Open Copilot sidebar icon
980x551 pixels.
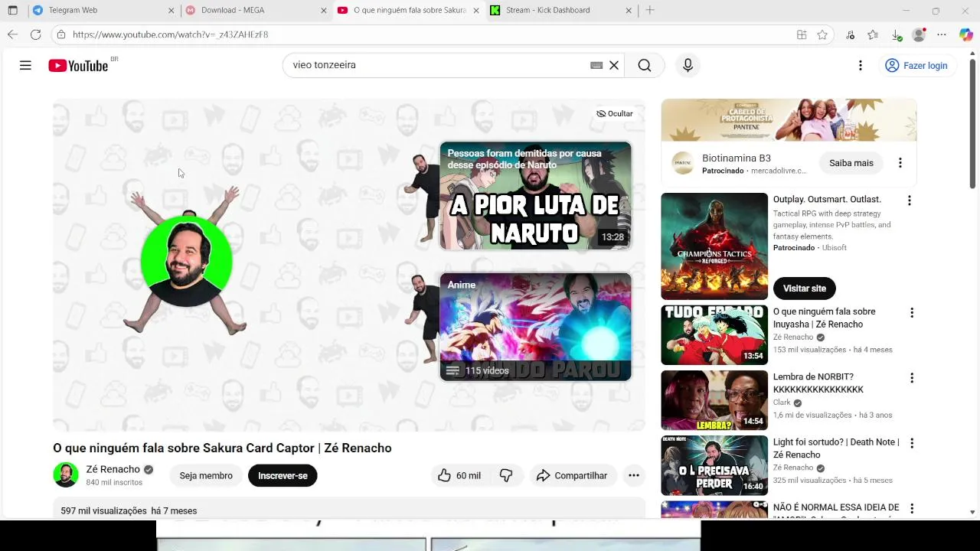click(965, 34)
